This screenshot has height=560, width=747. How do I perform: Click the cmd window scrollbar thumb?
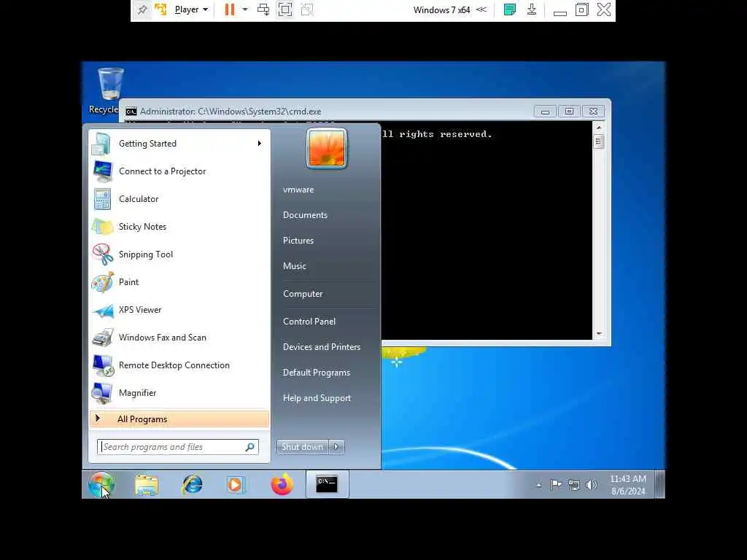pyautogui.click(x=599, y=141)
